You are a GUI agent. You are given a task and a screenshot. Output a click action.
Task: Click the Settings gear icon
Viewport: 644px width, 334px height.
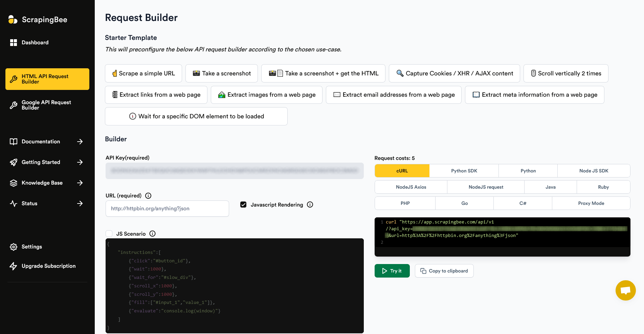click(14, 247)
